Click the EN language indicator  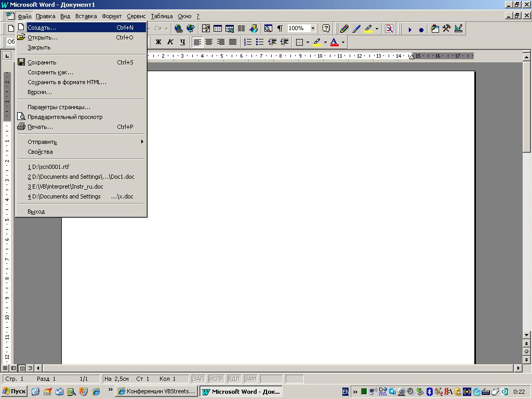click(345, 392)
